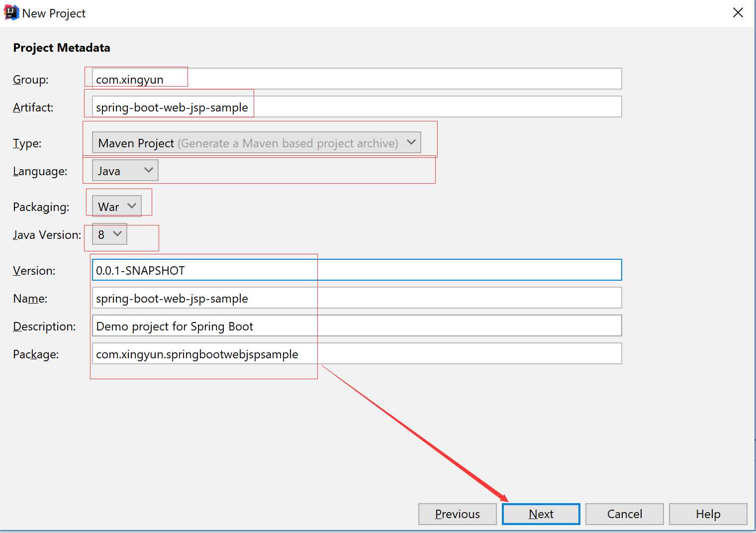Image resolution: width=756 pixels, height=533 pixels.
Task: Click the Group input field
Action: 357,79
